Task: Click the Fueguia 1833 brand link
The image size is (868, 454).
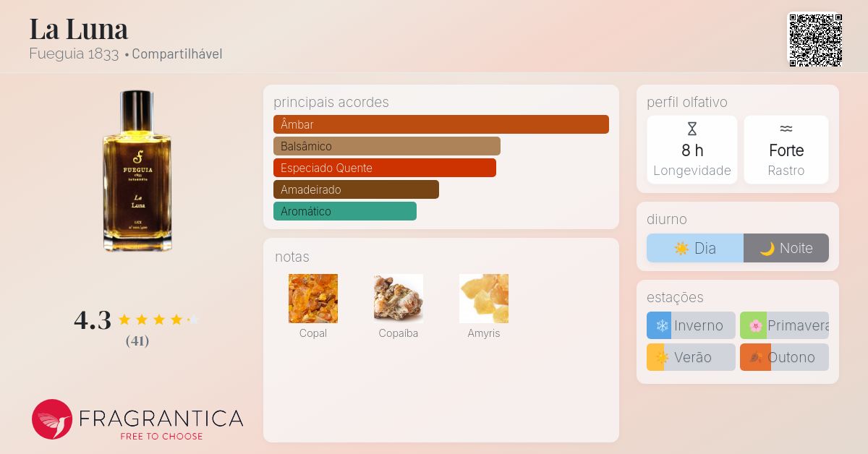Action: [x=74, y=53]
